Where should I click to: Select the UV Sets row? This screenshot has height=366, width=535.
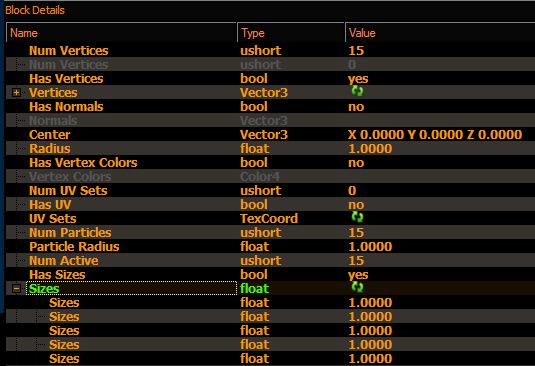click(x=270, y=218)
